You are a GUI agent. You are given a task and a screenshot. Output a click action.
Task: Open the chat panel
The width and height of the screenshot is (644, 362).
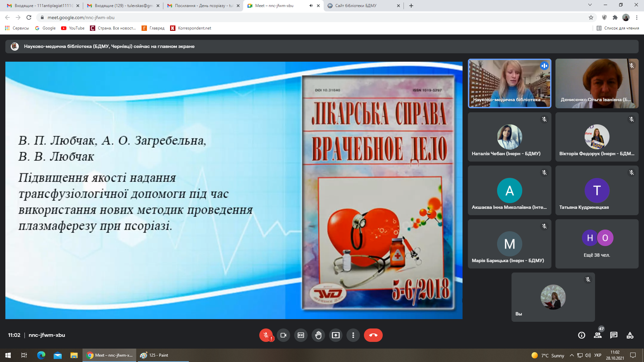614,335
